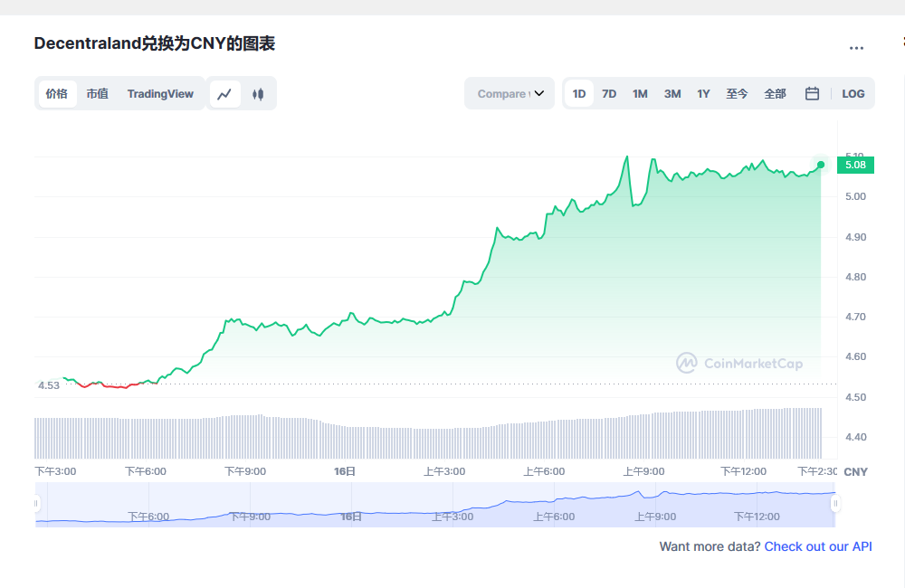This screenshot has height=588, width=905.
Task: Select the 1M time range
Action: pos(640,94)
